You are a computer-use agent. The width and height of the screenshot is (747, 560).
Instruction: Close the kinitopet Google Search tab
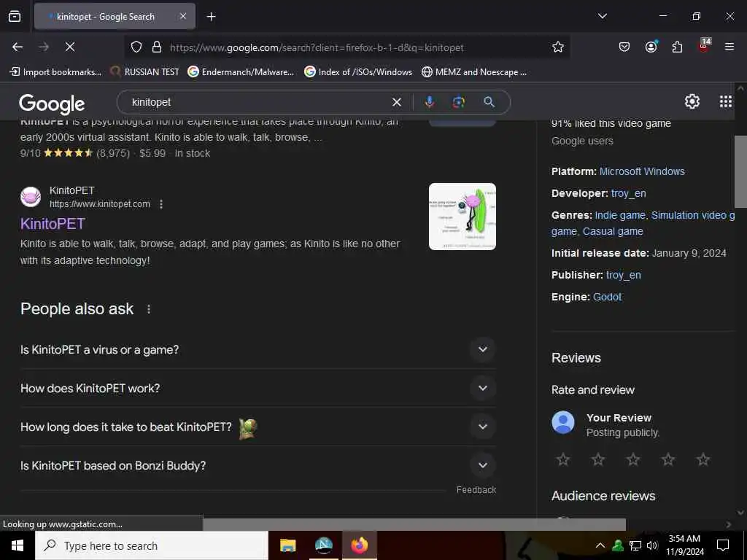[183, 16]
